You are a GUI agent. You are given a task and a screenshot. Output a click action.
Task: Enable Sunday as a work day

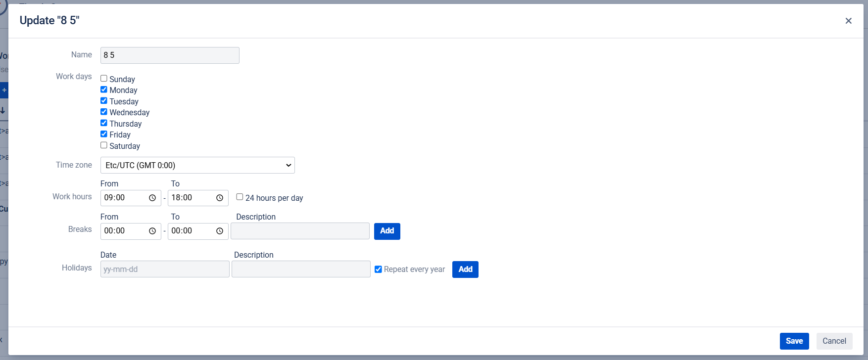pos(104,79)
